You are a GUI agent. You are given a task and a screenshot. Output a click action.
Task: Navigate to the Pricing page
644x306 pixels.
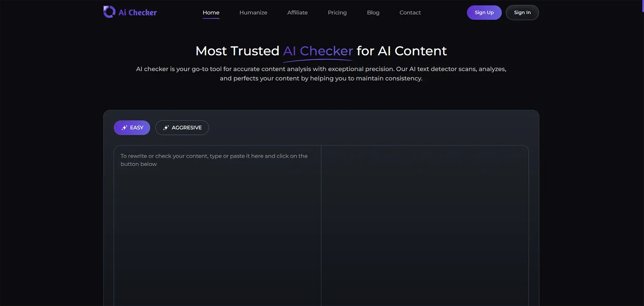337,12
